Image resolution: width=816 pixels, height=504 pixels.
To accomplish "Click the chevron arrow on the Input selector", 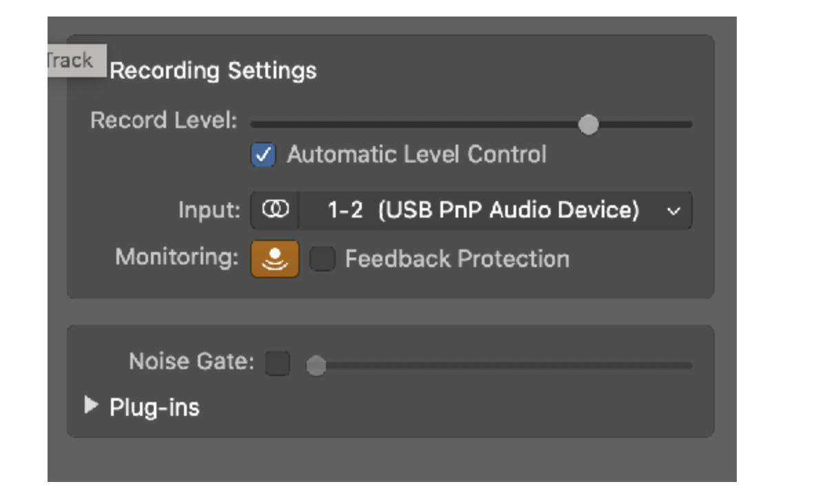I will point(674,211).
